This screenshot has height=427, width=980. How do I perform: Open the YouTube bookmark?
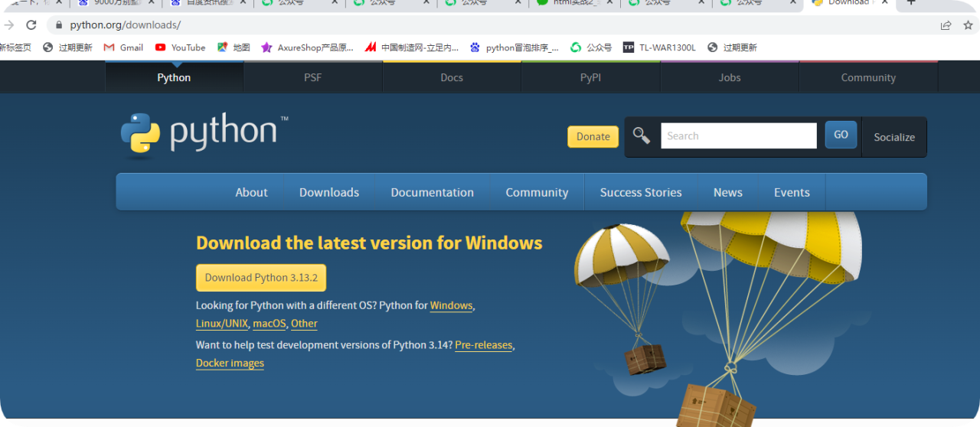pyautogui.click(x=180, y=47)
